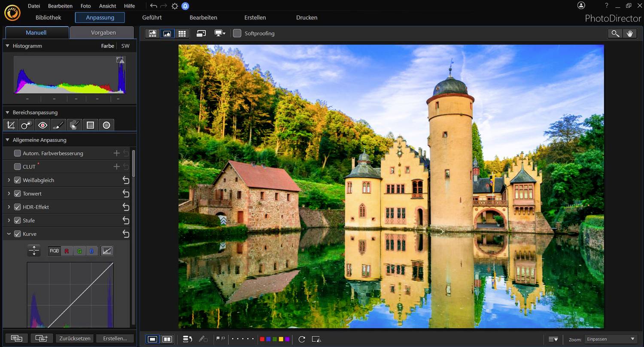
Task: Open the Bearbeiten menu
Action: [x=60, y=6]
